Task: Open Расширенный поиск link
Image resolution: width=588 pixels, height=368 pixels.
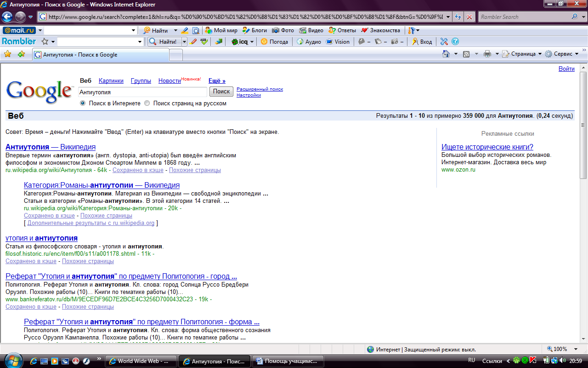Action: (260, 89)
